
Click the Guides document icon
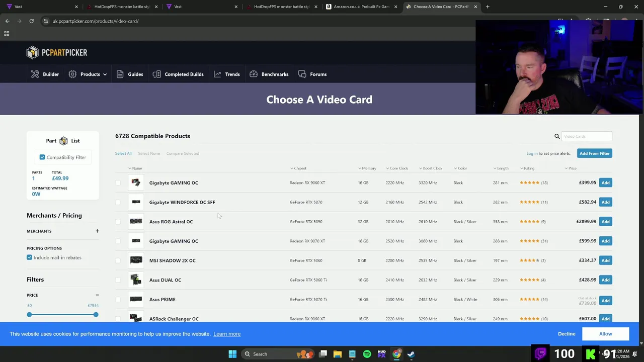point(120,74)
